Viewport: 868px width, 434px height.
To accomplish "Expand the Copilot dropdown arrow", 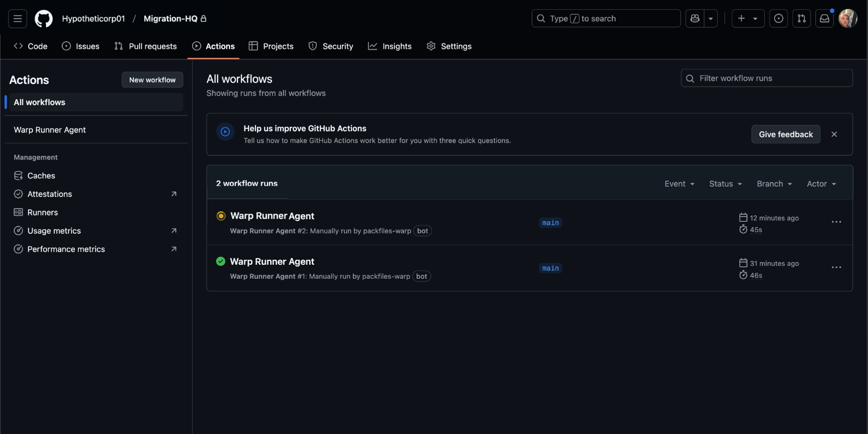I will (711, 18).
